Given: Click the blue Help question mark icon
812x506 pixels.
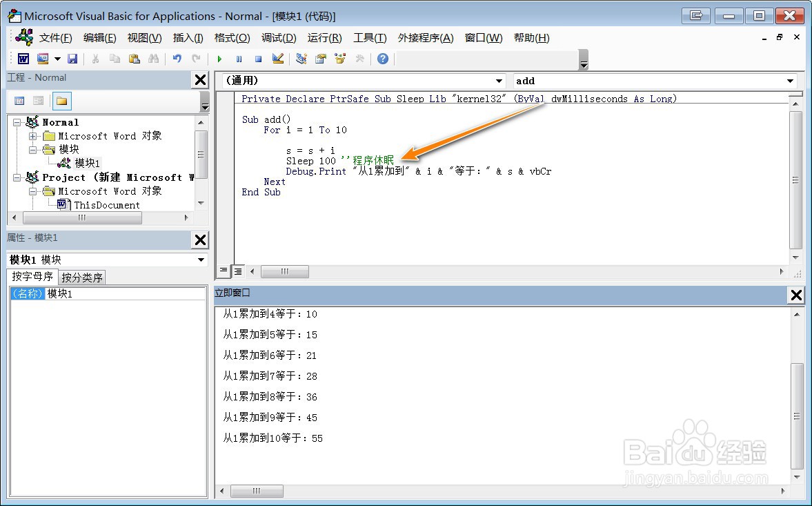Looking at the screenshot, I should click(383, 59).
